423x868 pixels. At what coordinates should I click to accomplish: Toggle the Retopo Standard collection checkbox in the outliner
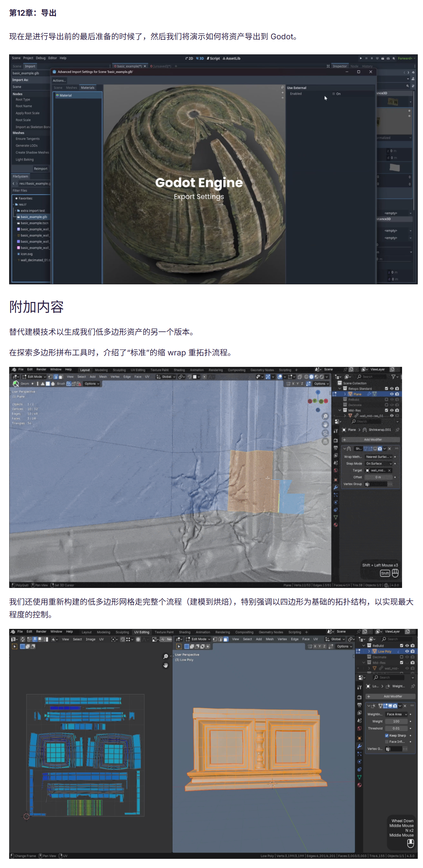[386, 388]
